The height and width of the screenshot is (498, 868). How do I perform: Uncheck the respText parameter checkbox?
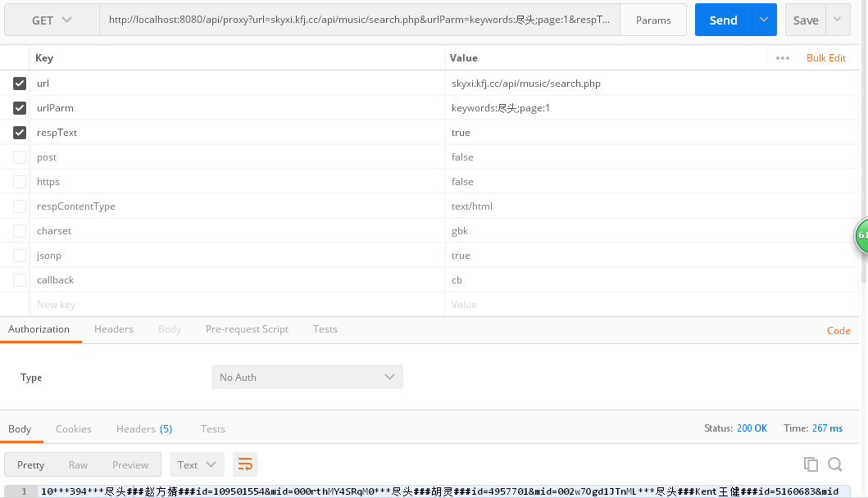point(20,133)
